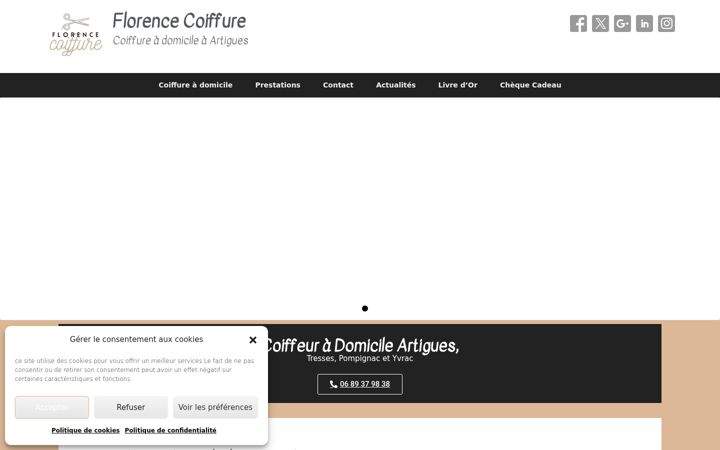Open the Politique de cookies link
Viewport: 720px width, 450px height.
click(85, 430)
